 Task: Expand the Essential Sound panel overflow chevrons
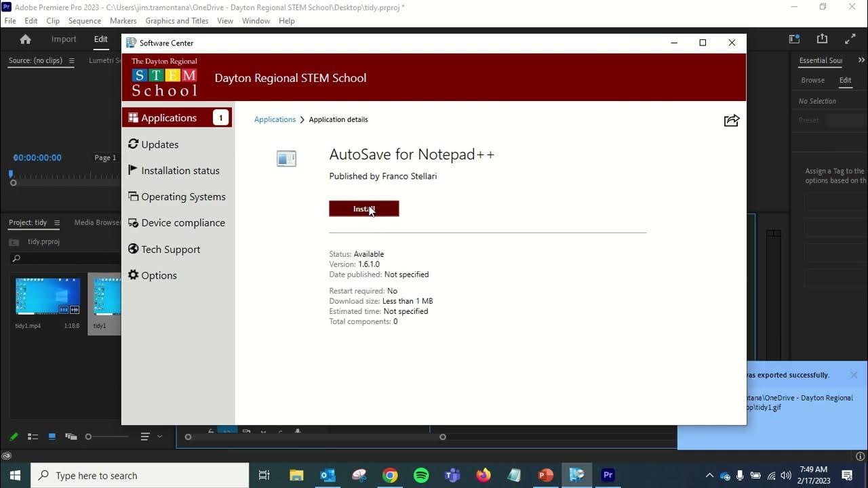861,60
